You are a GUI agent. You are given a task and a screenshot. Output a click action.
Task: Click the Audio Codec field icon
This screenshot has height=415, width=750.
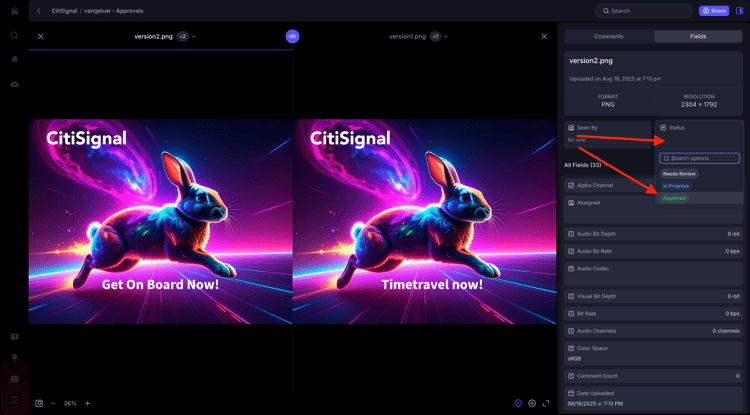click(x=571, y=269)
